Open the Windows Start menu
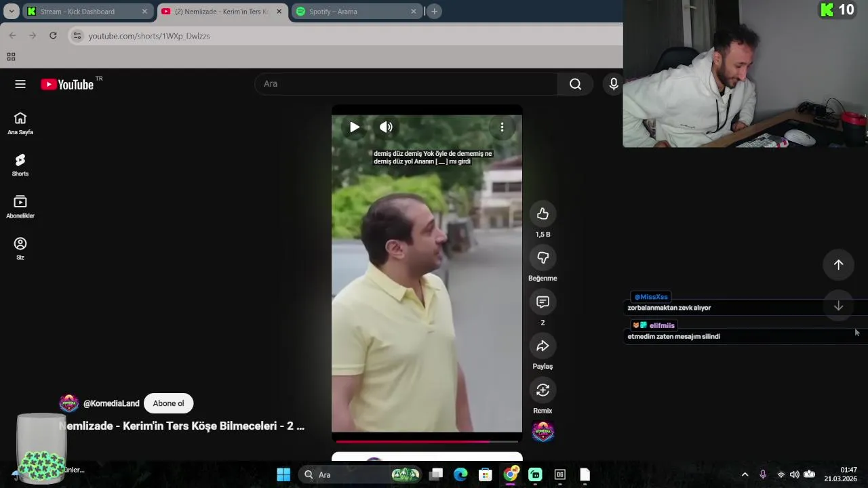The image size is (868, 488). 283,474
